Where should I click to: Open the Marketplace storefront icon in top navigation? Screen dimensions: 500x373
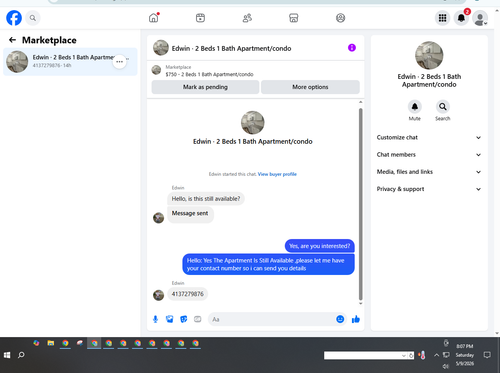coord(294,18)
